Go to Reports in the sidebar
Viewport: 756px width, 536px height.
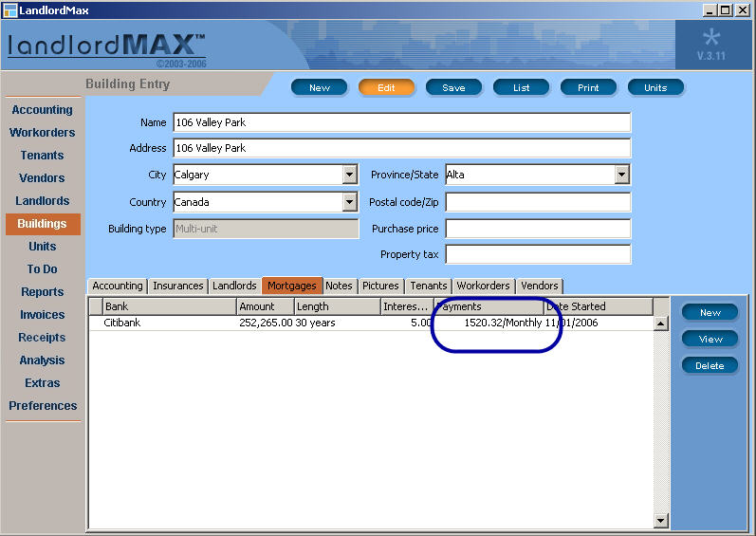tap(43, 291)
